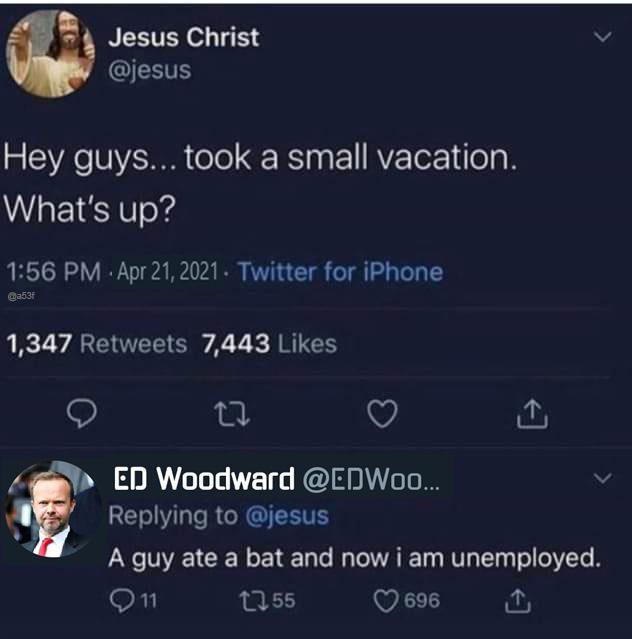
Task: Open ED Woodward's profile picture
Action: (x=51, y=509)
